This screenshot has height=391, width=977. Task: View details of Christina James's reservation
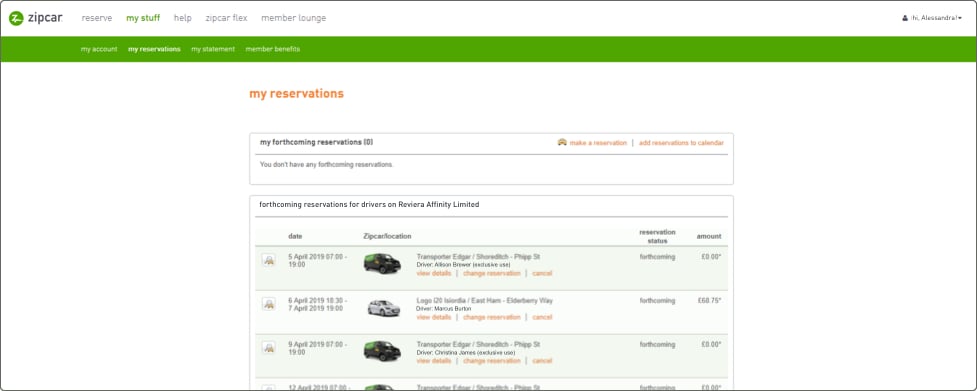tap(434, 360)
